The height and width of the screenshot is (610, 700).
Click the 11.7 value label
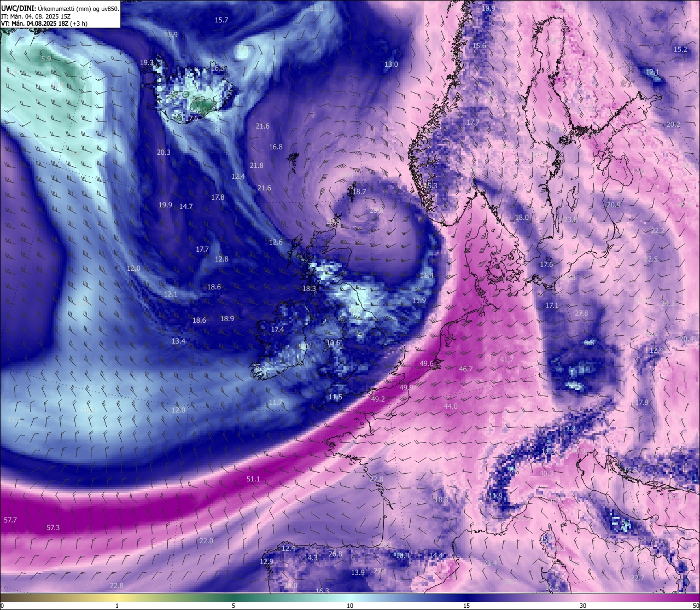pyautogui.click(x=276, y=402)
